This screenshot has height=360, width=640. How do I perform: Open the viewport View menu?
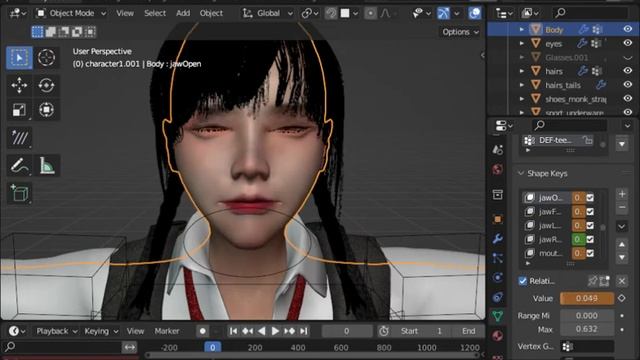pos(125,13)
